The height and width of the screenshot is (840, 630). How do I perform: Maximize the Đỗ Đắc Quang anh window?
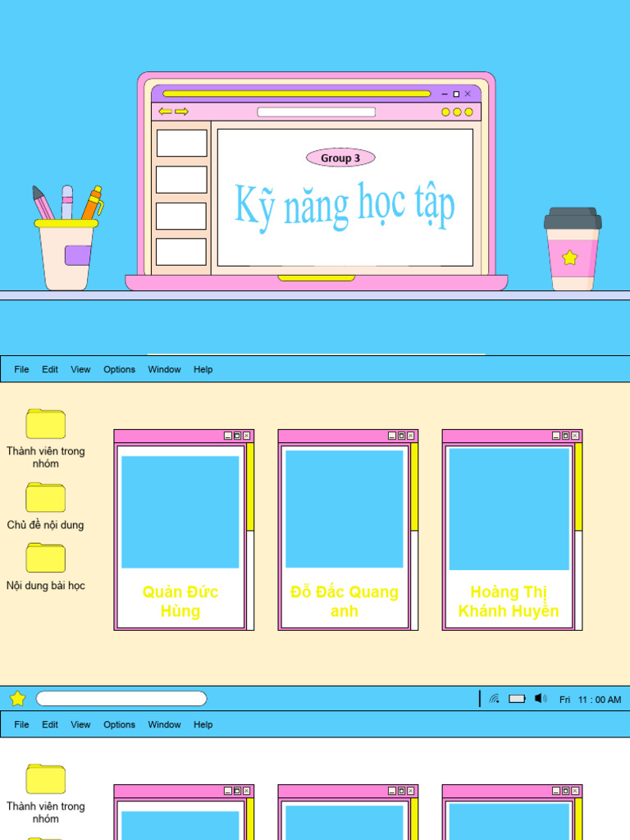coord(401,436)
